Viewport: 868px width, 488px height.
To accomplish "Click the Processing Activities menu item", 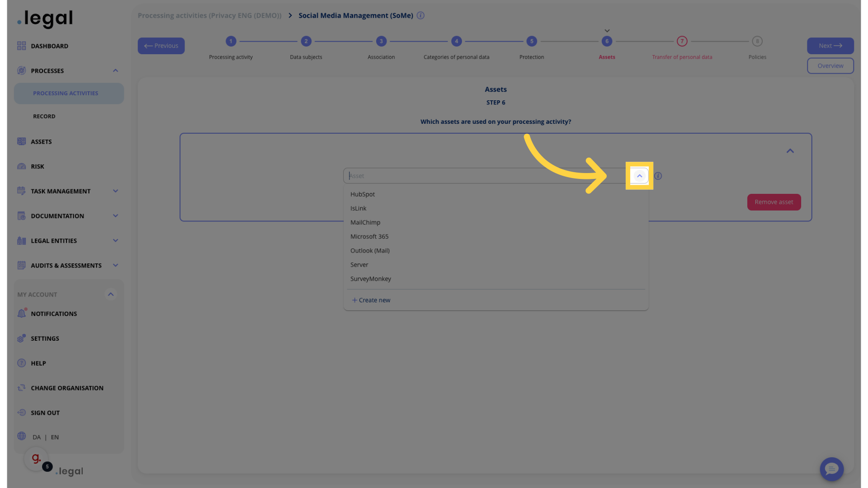I will [x=66, y=93].
